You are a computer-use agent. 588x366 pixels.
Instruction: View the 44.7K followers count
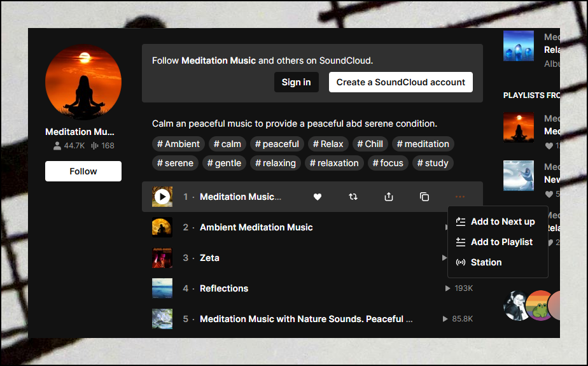69,146
